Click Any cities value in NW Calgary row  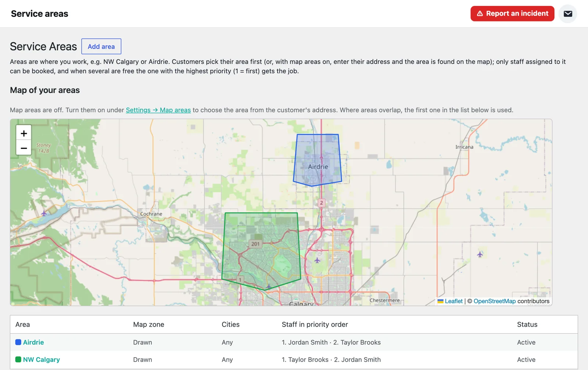point(227,359)
